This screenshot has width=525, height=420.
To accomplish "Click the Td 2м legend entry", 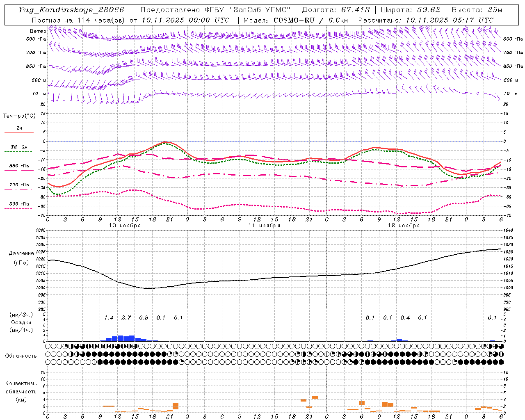I will pyautogui.click(x=19, y=147).
